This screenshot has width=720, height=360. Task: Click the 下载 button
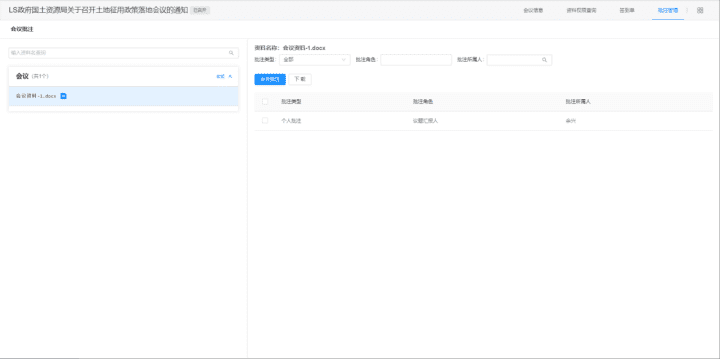pyautogui.click(x=300, y=79)
